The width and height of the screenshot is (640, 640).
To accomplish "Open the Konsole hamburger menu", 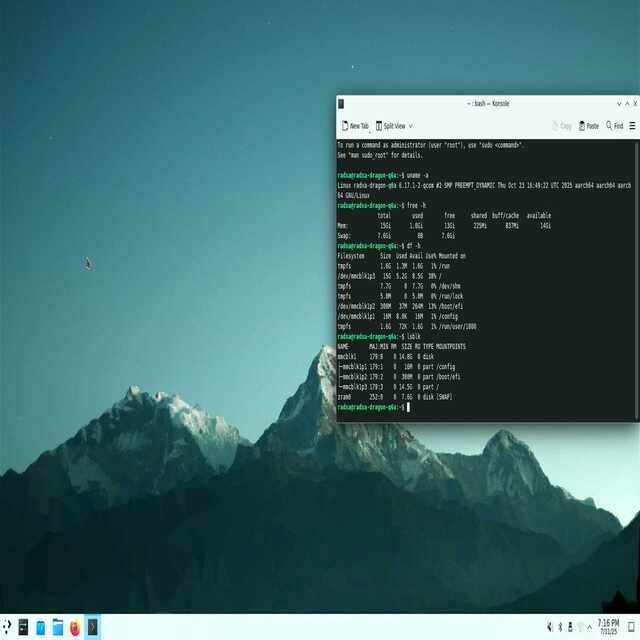I will point(632,126).
